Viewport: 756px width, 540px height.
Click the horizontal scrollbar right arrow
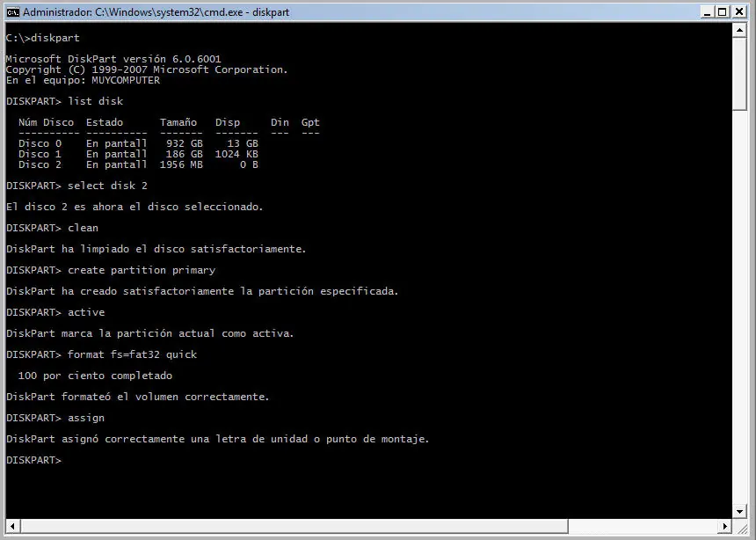[724, 526]
